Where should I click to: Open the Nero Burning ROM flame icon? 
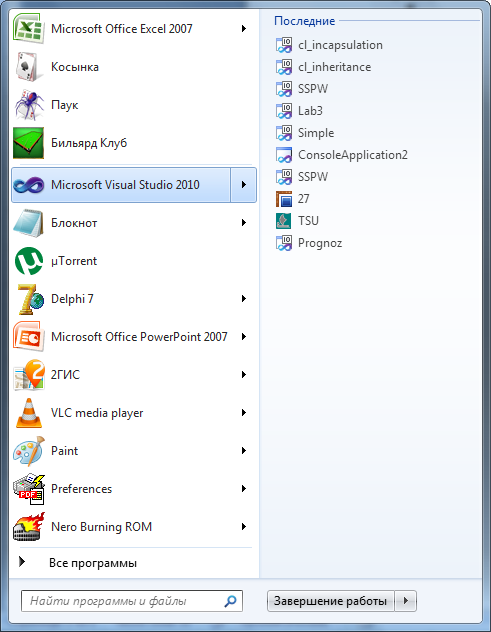pos(28,527)
